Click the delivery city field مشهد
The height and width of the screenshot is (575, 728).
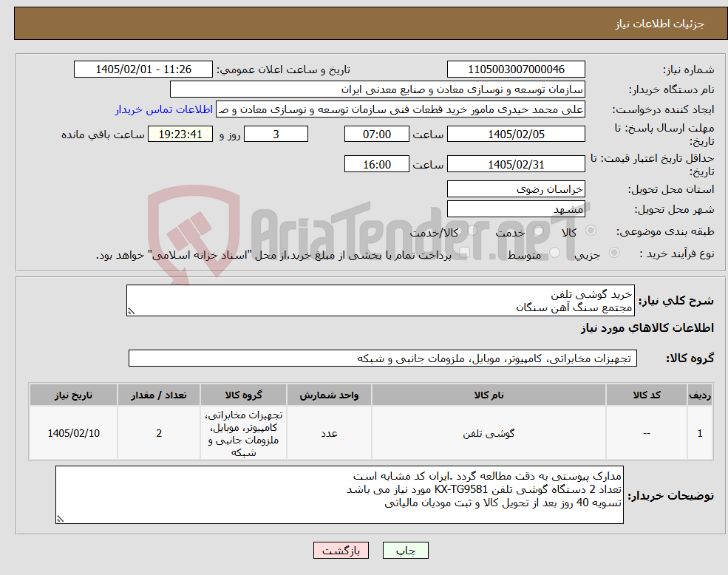coord(516,209)
